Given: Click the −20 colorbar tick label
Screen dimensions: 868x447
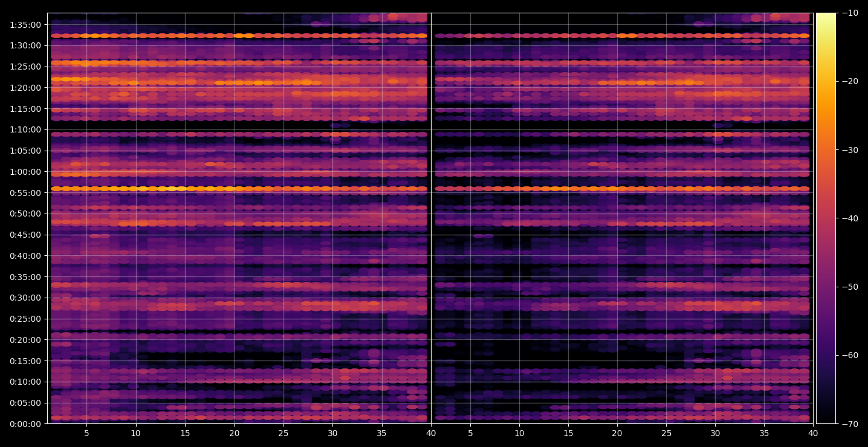Looking at the screenshot, I should [850, 82].
